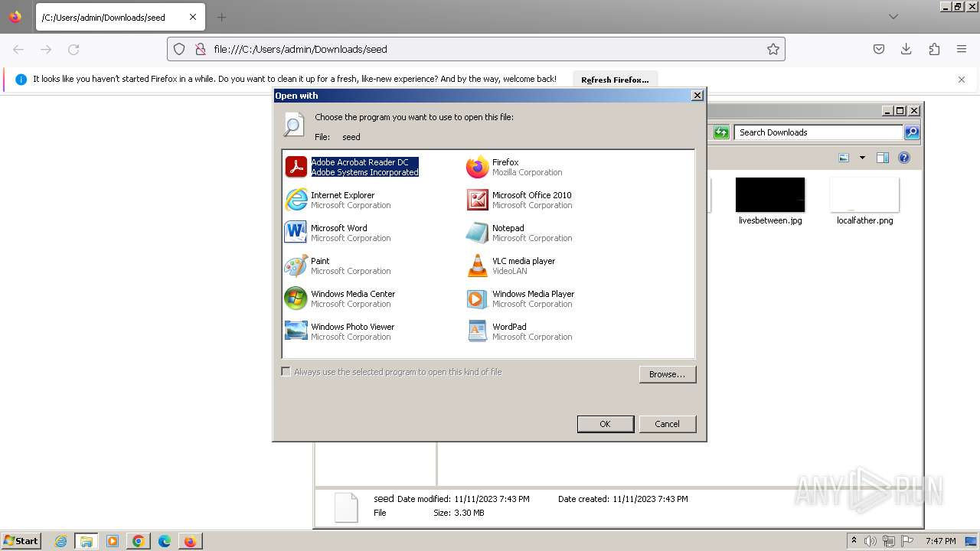The image size is (980, 551).
Task: Click Explorer help question mark icon
Action: pos(904,158)
